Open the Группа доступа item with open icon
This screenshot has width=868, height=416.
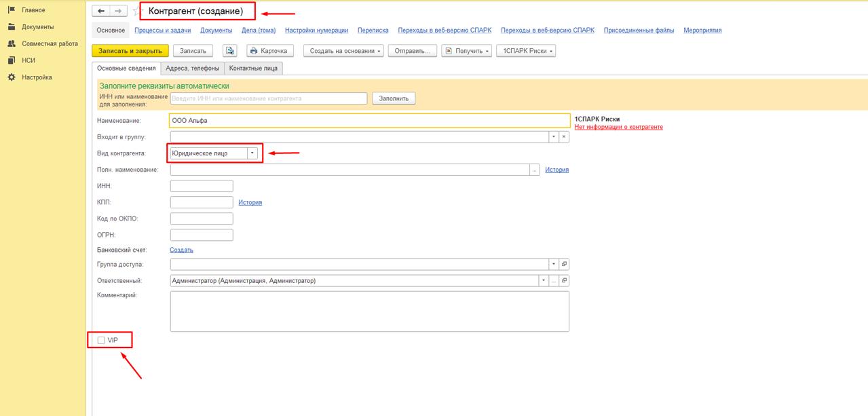tap(564, 265)
